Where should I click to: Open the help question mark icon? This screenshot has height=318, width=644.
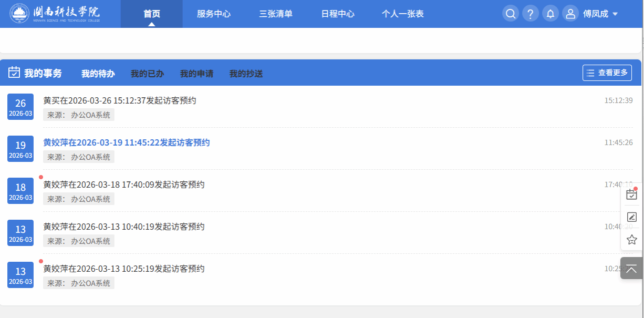(x=530, y=14)
